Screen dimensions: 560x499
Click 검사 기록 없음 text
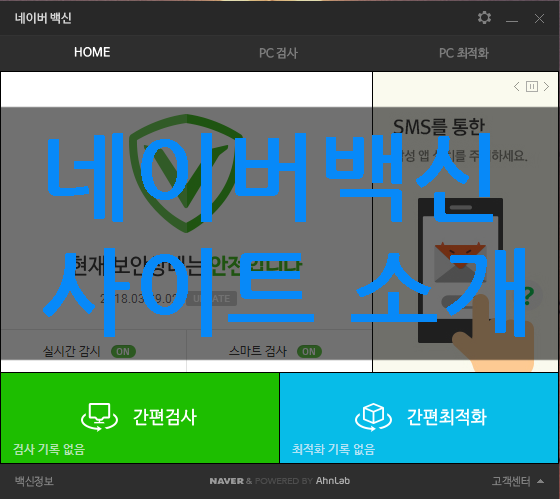pos(49,449)
